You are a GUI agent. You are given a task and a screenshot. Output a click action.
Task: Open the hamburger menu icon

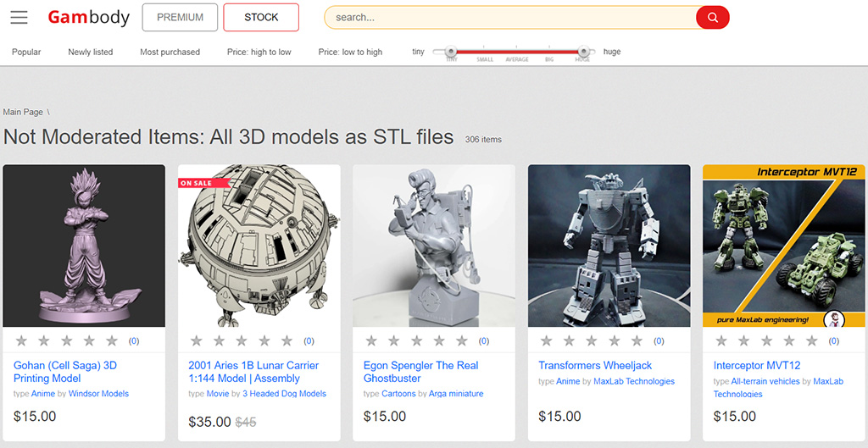point(19,17)
